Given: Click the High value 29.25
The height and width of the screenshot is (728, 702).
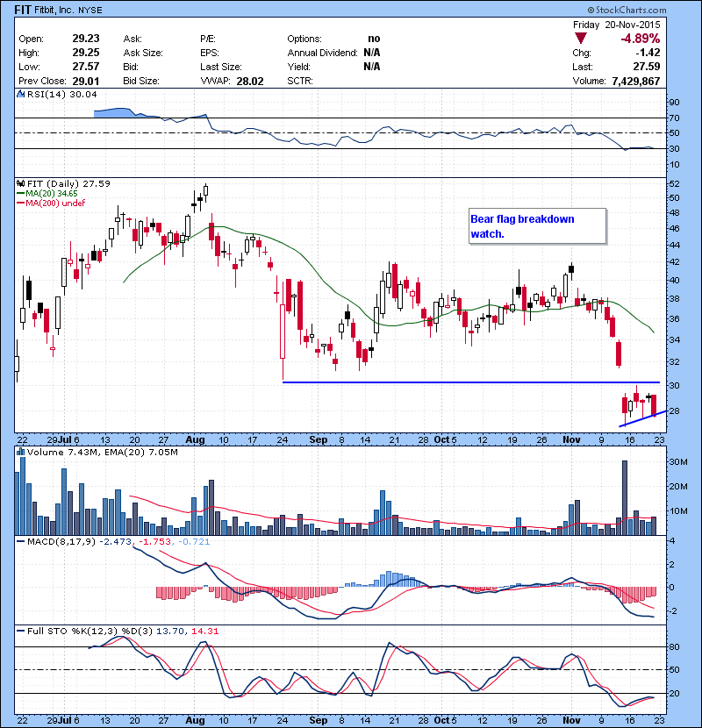Looking at the screenshot, I should click(86, 53).
